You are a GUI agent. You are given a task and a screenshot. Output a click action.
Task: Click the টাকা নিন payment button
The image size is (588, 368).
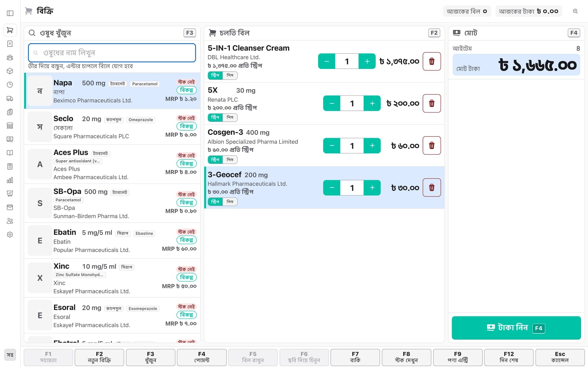click(516, 328)
